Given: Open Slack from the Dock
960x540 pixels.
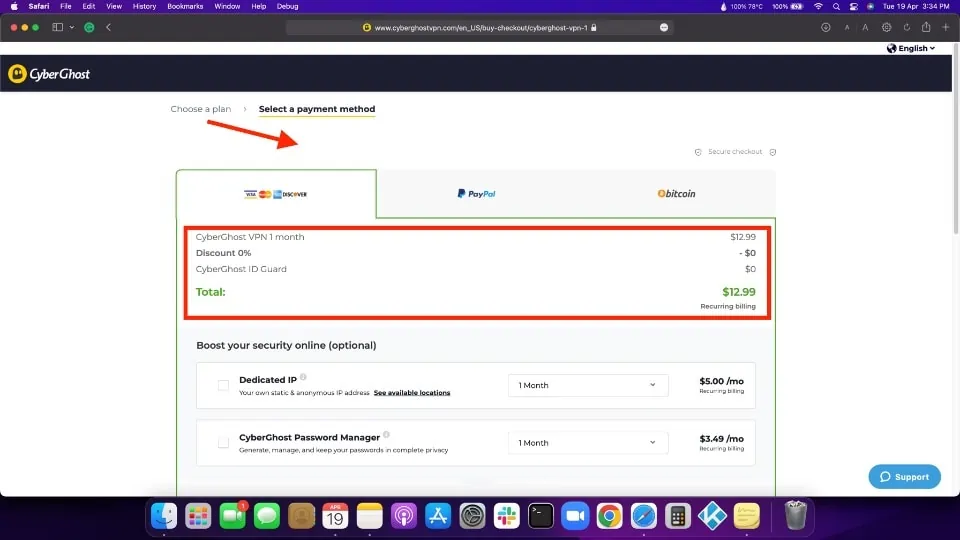Looking at the screenshot, I should 506,516.
